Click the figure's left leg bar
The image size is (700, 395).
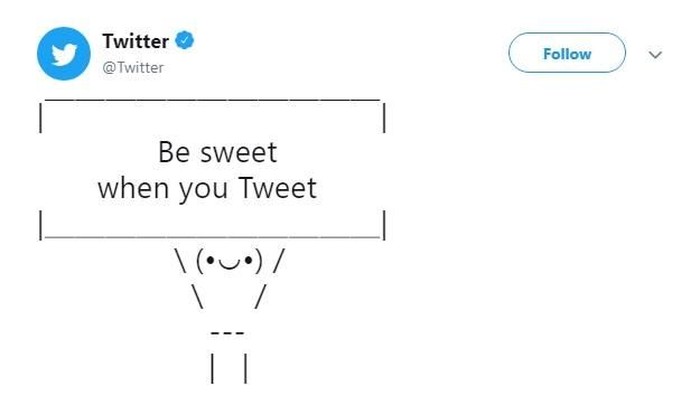click(212, 369)
